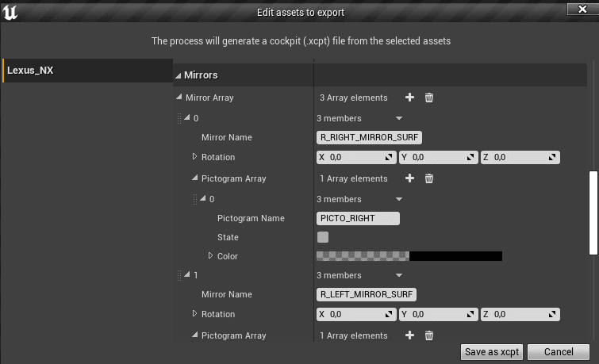The height and width of the screenshot is (364, 599).
Task: Add element to Mirror Array
Action: (x=409, y=98)
